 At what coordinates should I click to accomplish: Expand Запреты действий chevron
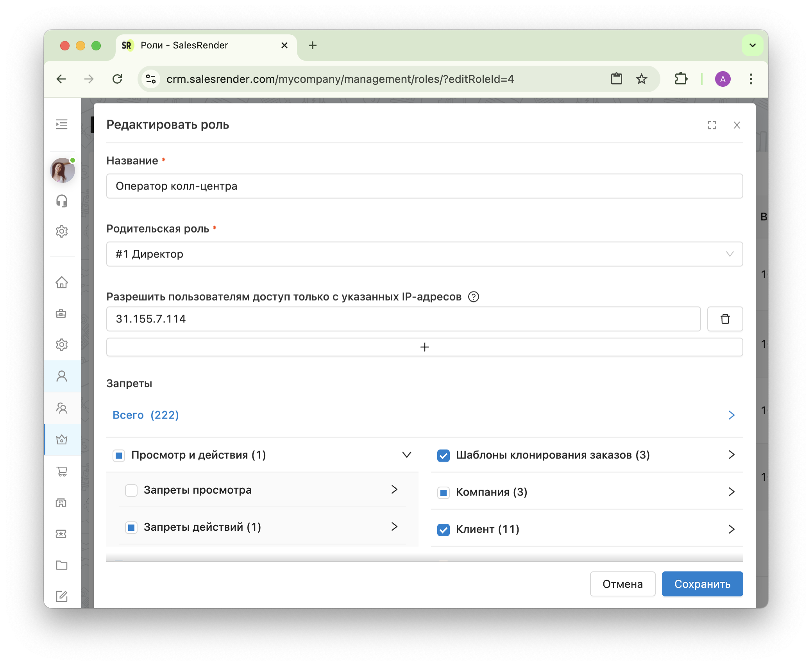click(x=394, y=527)
